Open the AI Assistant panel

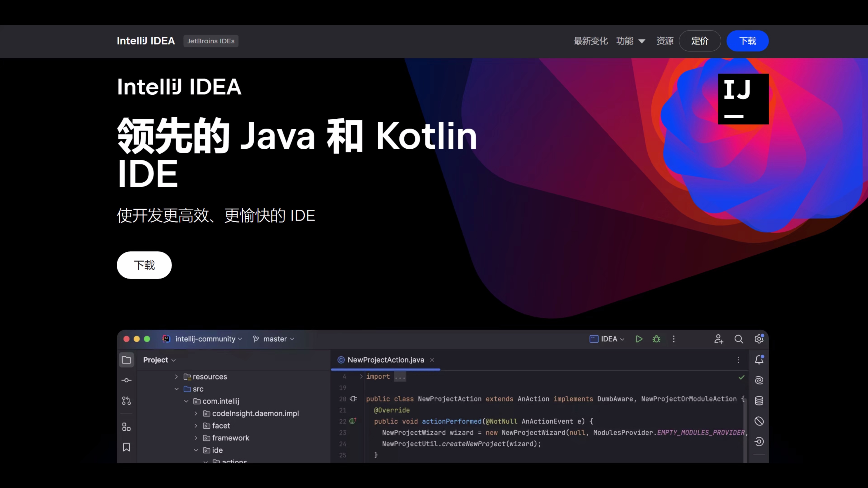(759, 380)
